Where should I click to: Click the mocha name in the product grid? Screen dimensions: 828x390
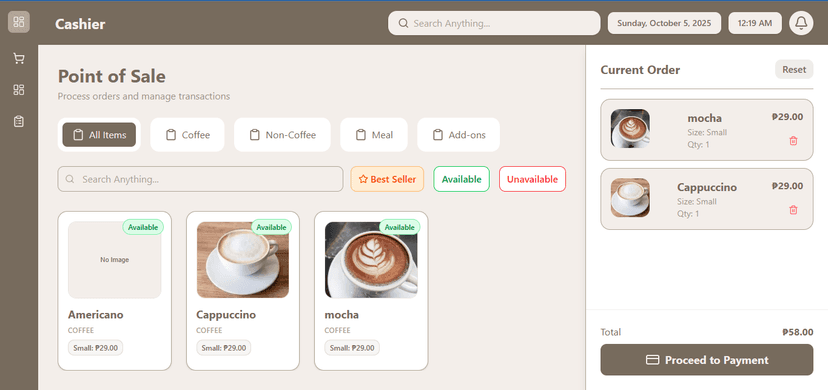click(x=342, y=315)
